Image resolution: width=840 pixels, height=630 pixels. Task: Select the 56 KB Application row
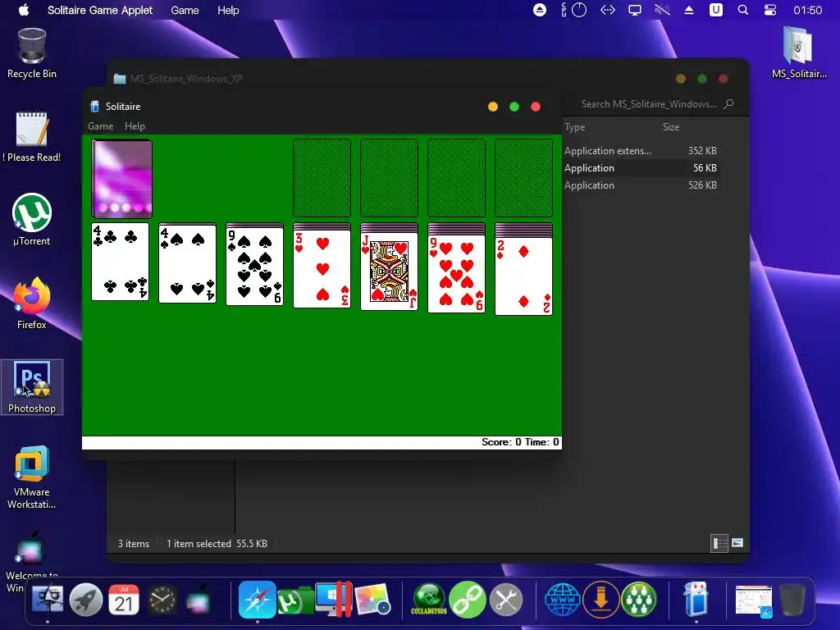641,167
